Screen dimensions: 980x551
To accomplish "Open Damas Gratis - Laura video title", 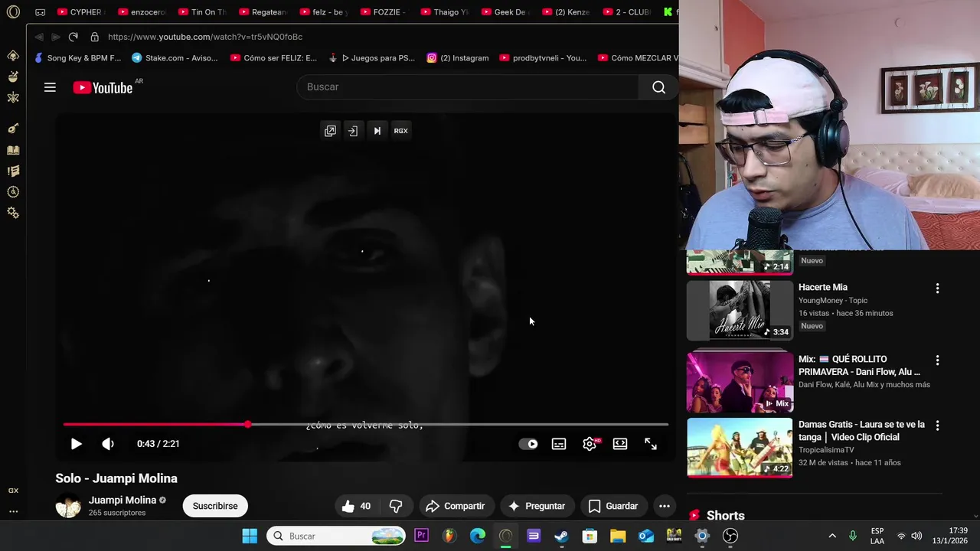I will tap(861, 431).
